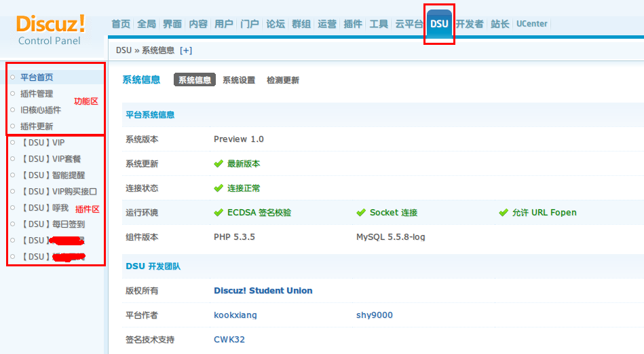Switch to the 系统设置 sub-tab

[239, 80]
